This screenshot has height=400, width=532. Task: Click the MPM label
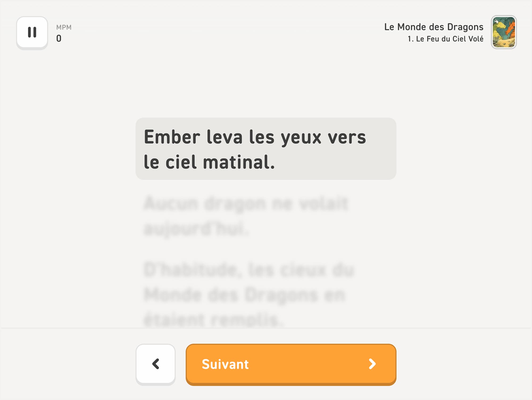click(x=64, y=27)
